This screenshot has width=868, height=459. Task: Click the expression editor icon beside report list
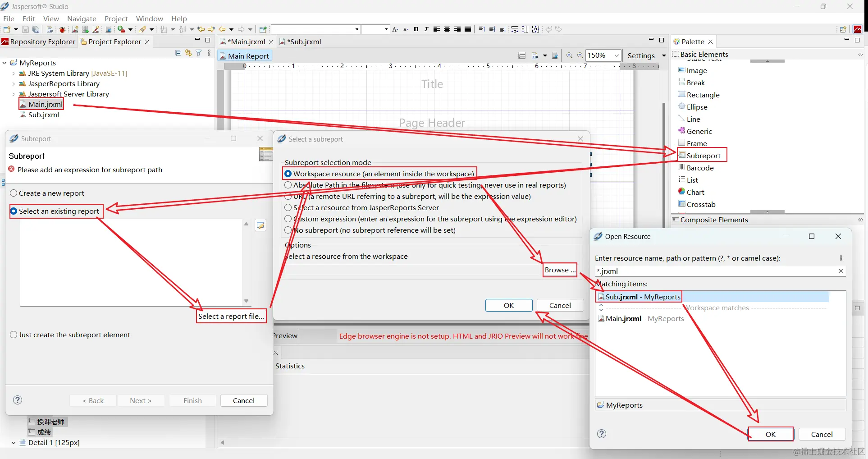click(260, 225)
